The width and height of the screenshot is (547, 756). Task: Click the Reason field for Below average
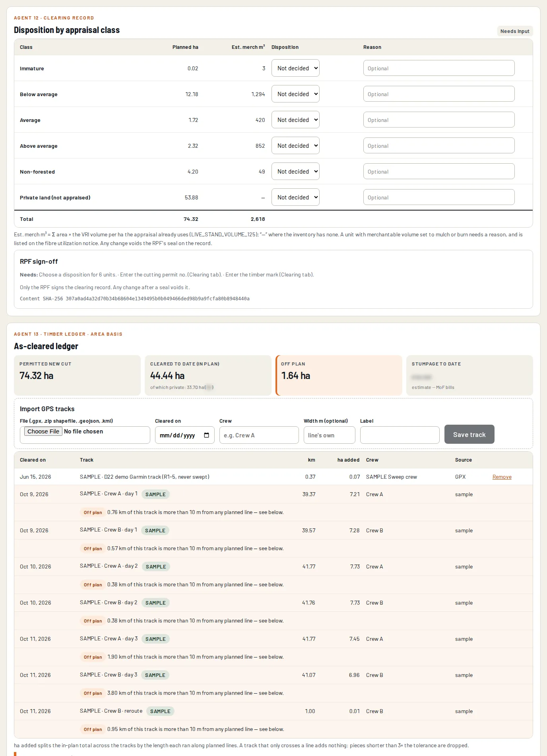pyautogui.click(x=439, y=94)
